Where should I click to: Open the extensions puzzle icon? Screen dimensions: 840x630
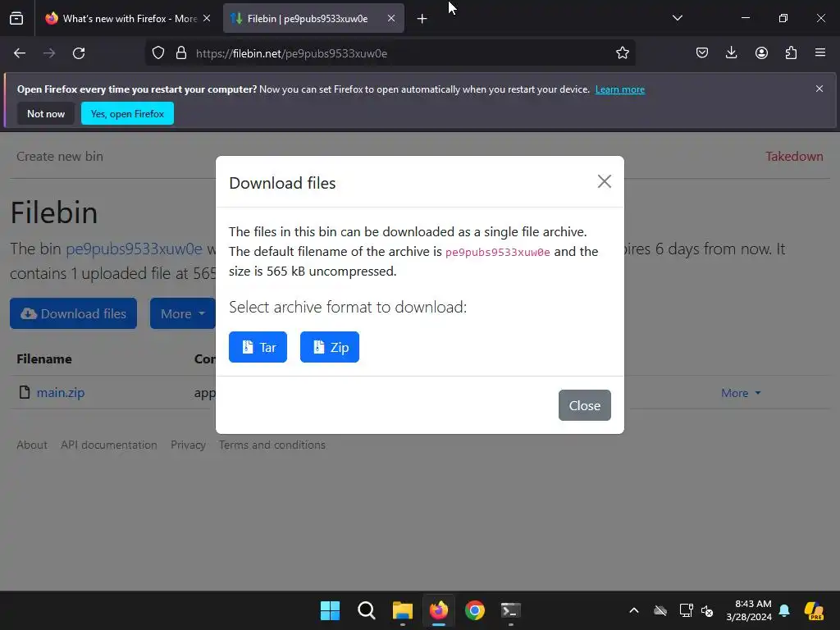pos(791,52)
